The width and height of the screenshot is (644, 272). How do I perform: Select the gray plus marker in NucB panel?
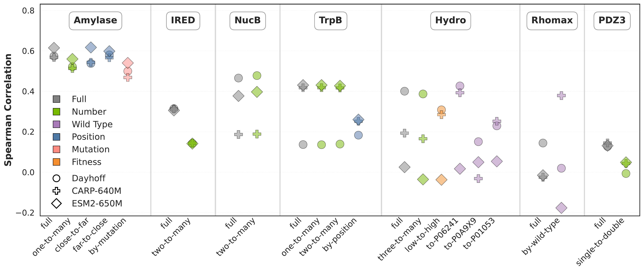[239, 134]
